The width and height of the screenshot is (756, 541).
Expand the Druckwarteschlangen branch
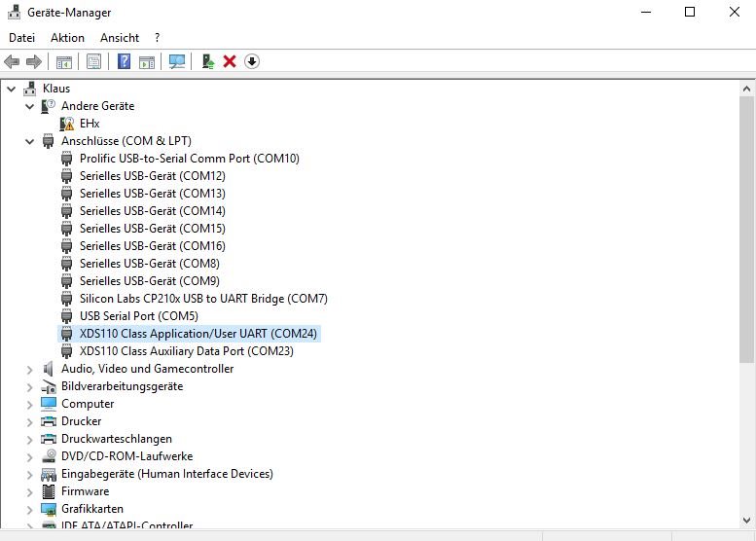[x=30, y=439]
